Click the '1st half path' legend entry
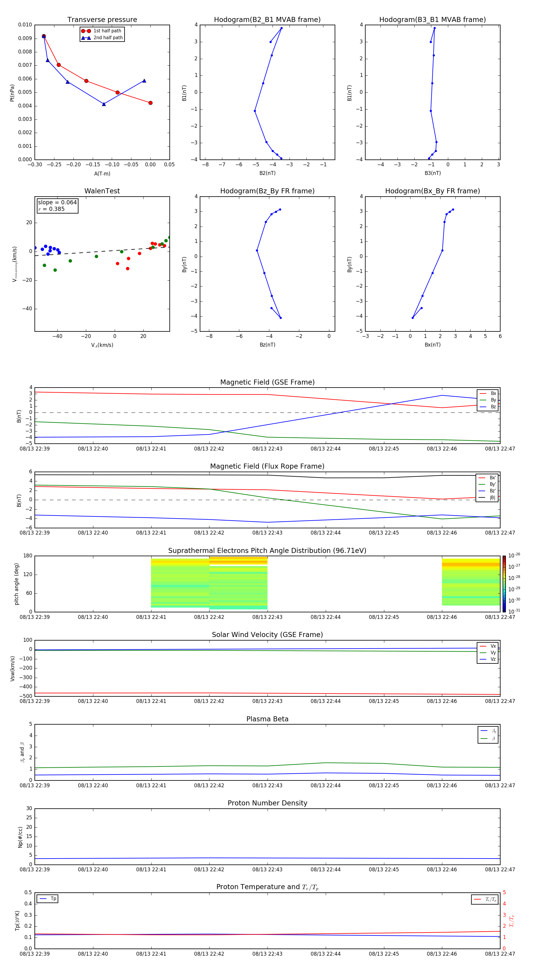 [102, 31]
